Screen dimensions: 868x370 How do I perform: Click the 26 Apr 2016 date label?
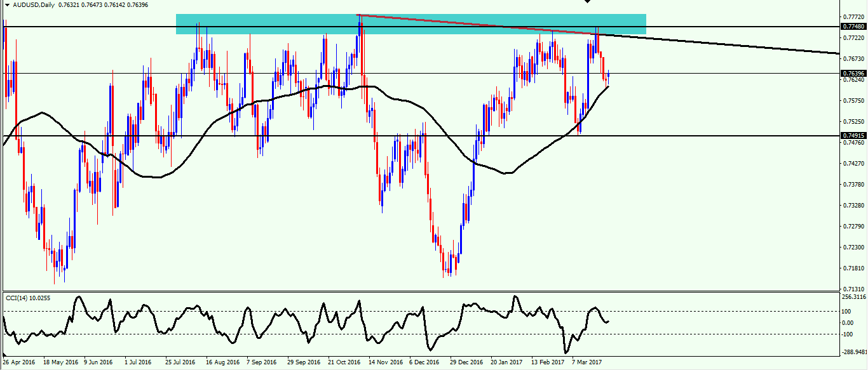click(x=20, y=362)
